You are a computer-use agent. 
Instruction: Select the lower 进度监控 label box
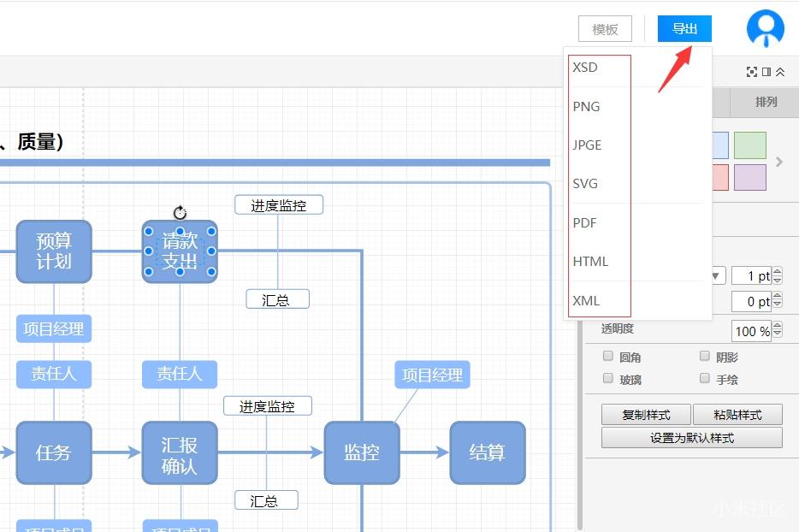[x=268, y=406]
